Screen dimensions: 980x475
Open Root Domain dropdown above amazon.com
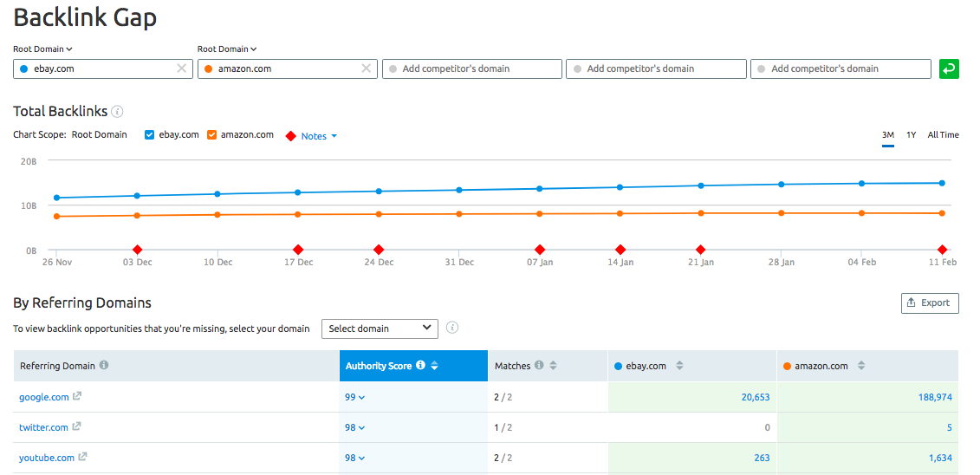[x=227, y=49]
